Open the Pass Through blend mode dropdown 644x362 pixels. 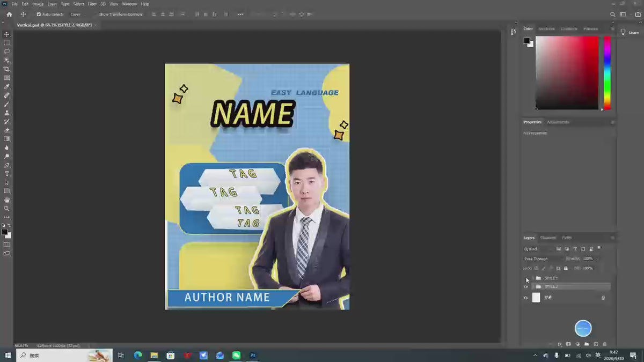point(543,258)
